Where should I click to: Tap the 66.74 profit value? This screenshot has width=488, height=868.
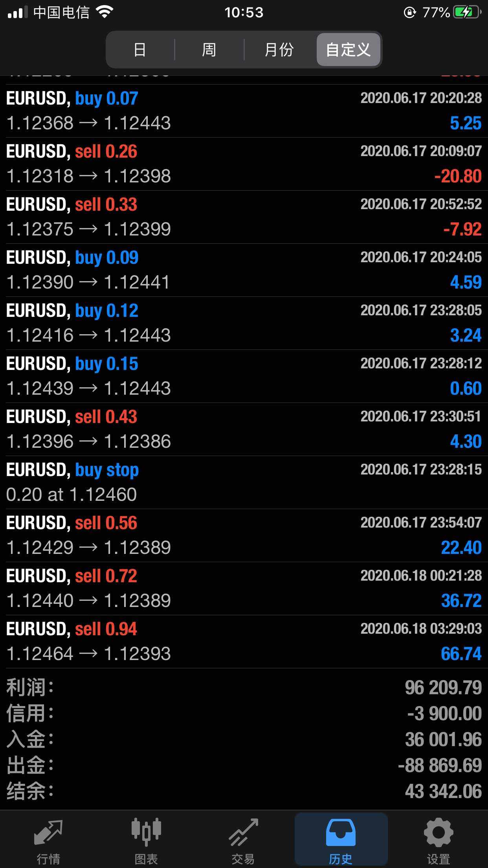[461, 654]
